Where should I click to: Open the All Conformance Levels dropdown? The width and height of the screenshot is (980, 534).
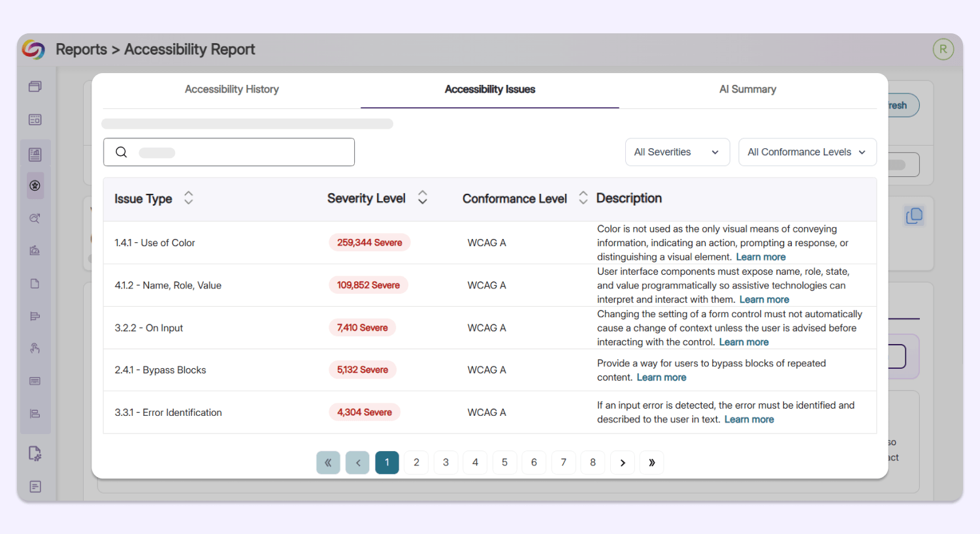pyautogui.click(x=808, y=152)
